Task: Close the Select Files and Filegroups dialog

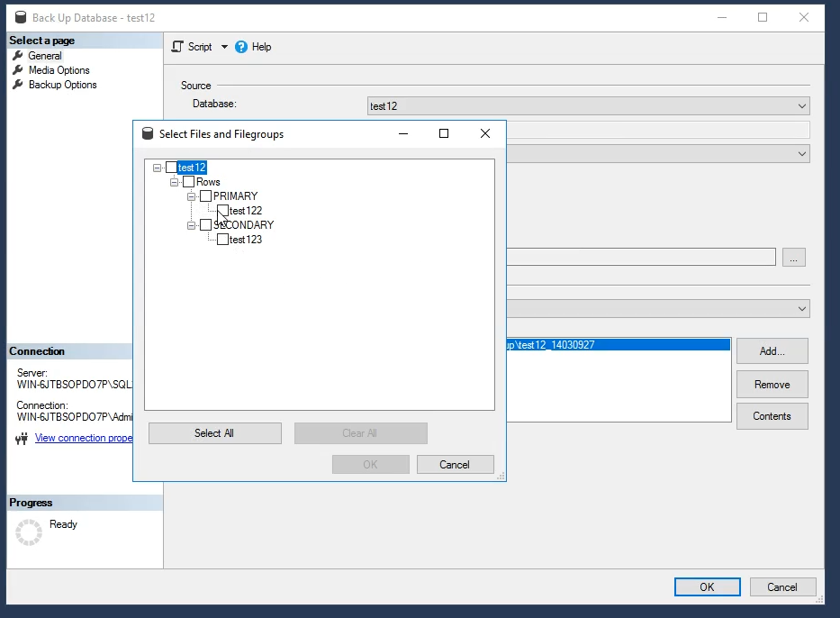Action: tap(484, 133)
